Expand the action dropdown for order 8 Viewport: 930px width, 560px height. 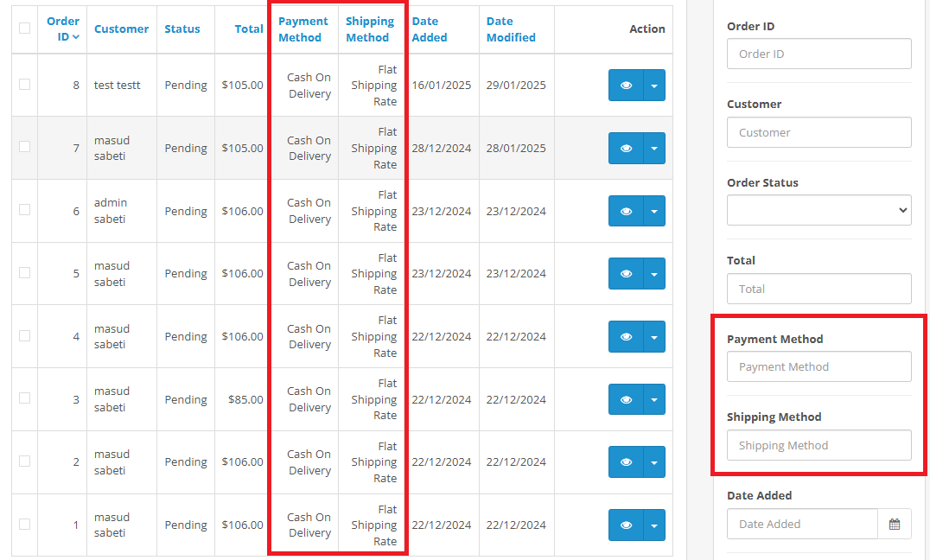tap(654, 86)
